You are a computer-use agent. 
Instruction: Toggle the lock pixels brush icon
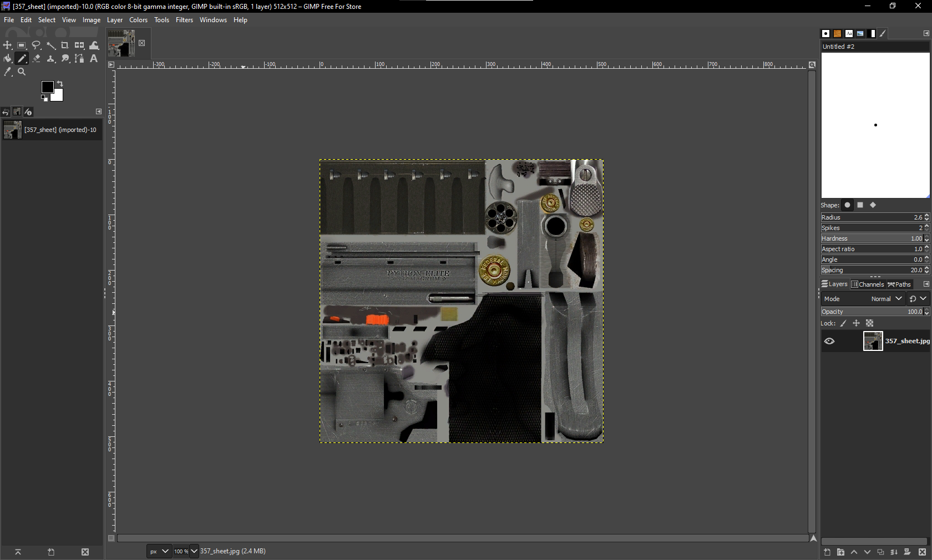click(843, 323)
